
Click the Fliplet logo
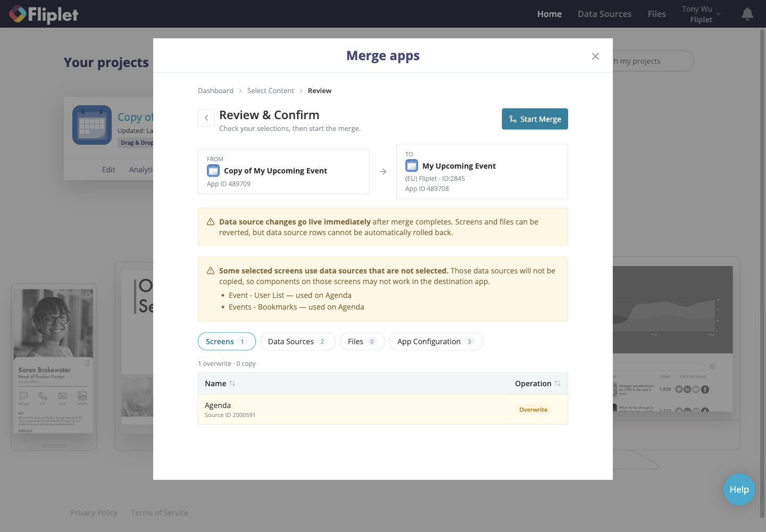[x=44, y=14]
